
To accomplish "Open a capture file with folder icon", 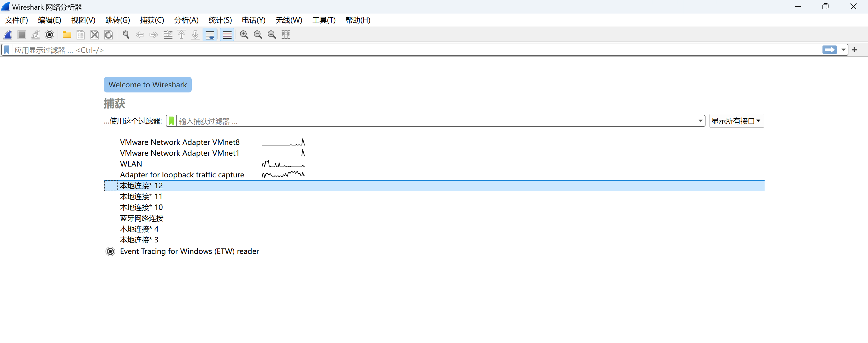I will tap(67, 35).
